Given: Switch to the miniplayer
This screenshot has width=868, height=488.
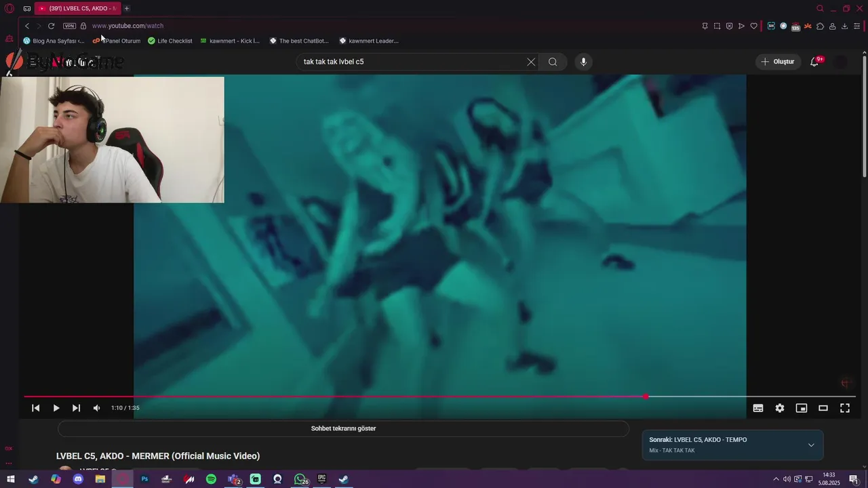Looking at the screenshot, I should pyautogui.click(x=802, y=408).
